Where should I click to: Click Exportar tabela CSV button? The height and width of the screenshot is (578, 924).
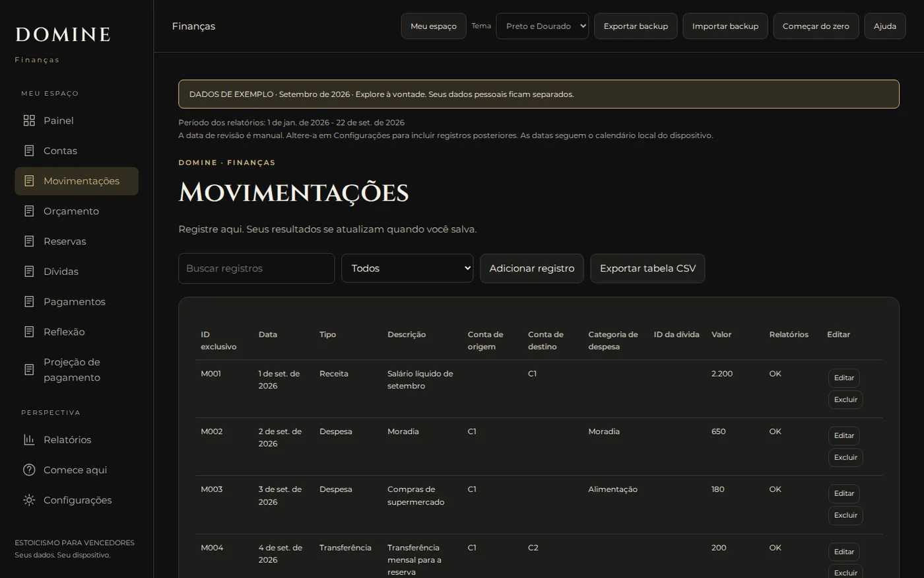[647, 268]
